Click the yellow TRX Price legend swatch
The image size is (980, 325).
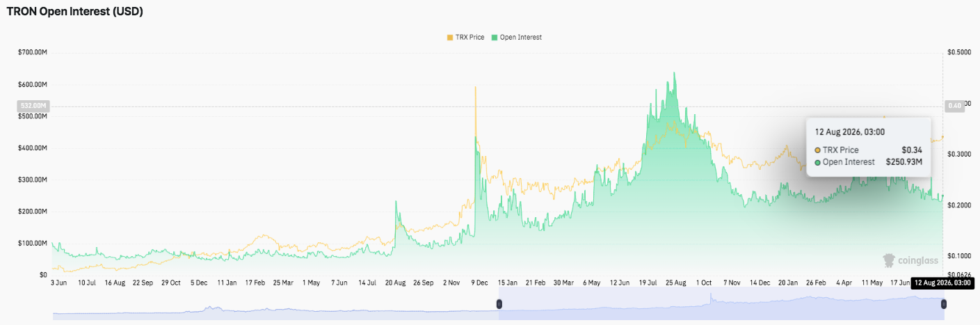(x=449, y=37)
